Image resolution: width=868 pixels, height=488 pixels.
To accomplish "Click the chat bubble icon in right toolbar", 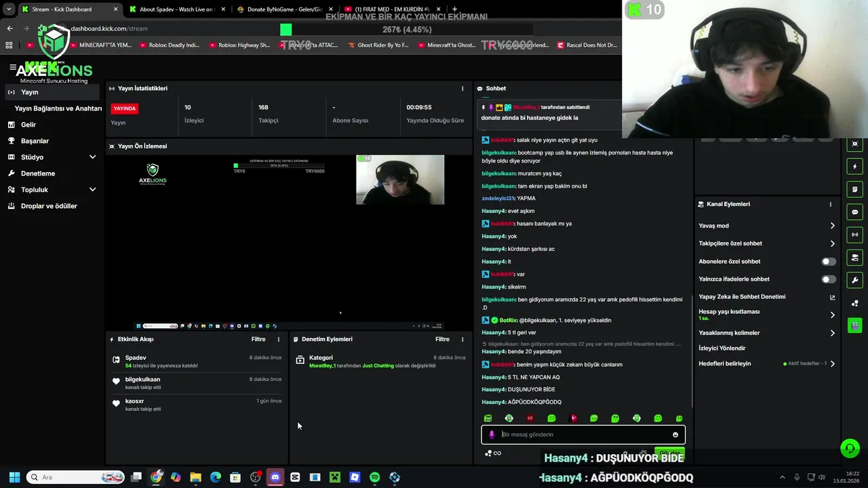I will click(854, 212).
